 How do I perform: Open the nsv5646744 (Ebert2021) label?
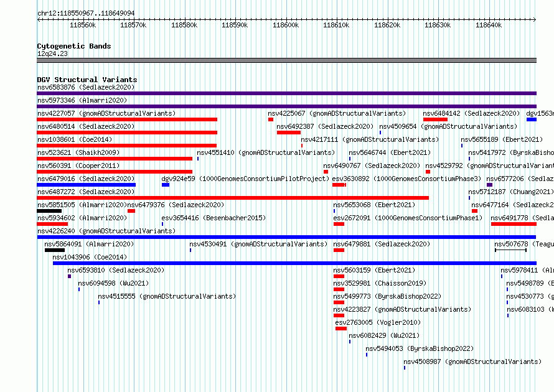390,152
